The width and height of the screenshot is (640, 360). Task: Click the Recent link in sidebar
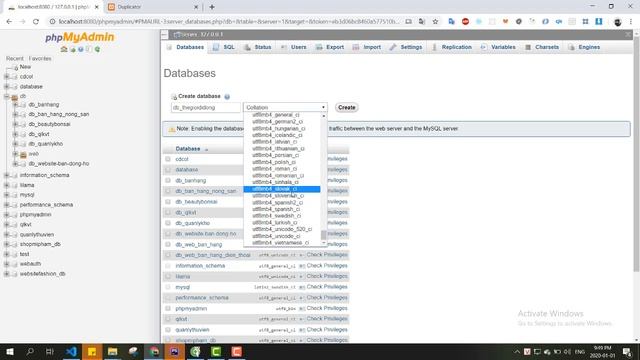pos(15,59)
